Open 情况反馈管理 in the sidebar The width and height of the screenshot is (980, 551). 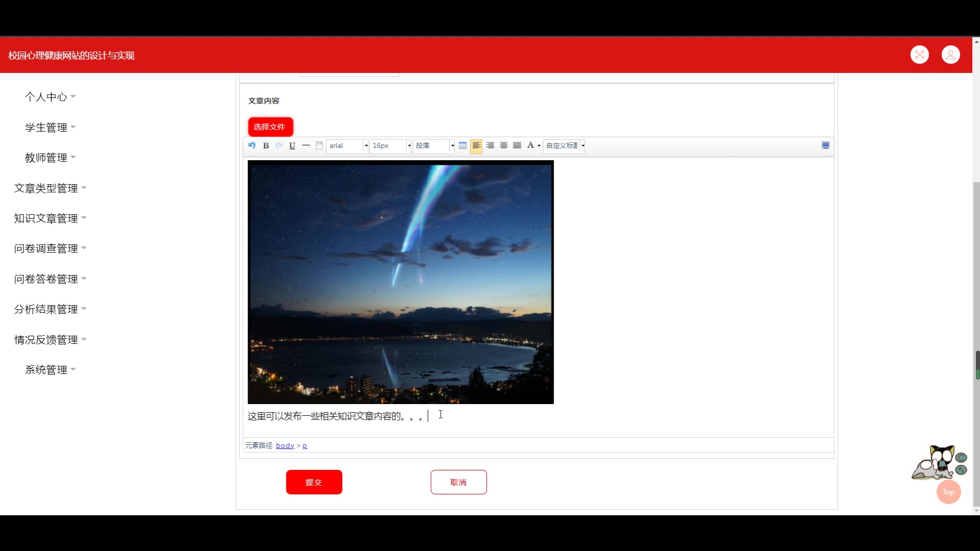(x=50, y=340)
